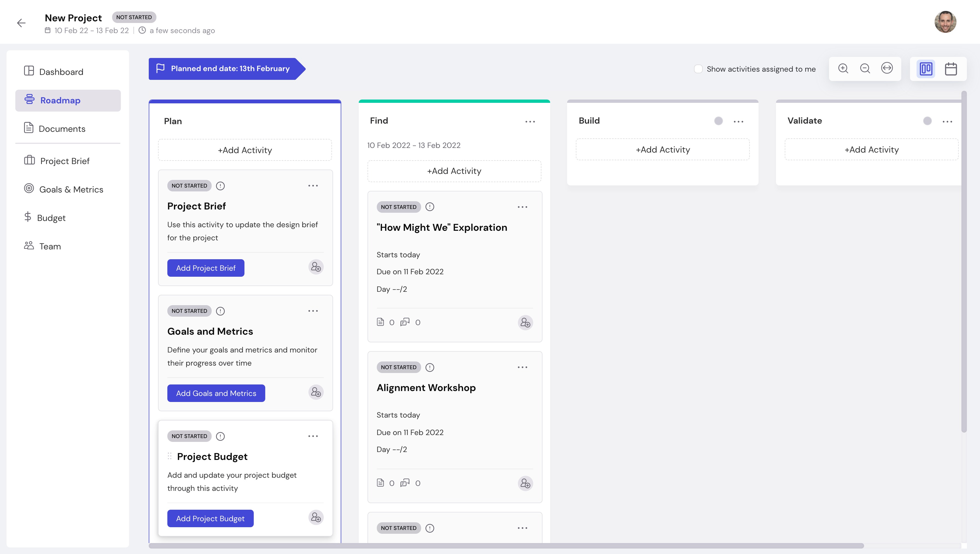The height and width of the screenshot is (554, 980).
Task: Open Build column options menu
Action: 739,122
